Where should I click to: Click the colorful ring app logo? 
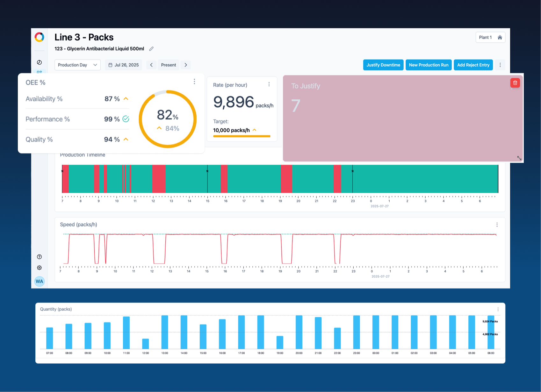point(40,37)
